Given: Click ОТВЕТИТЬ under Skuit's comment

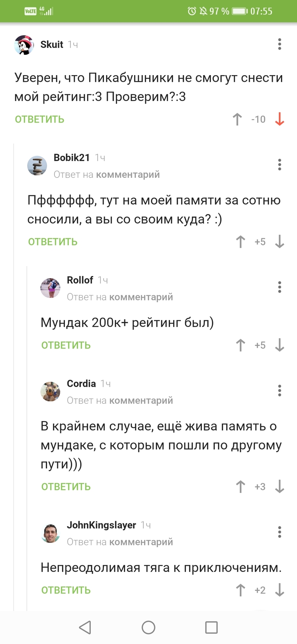Looking at the screenshot, I should [x=39, y=119].
